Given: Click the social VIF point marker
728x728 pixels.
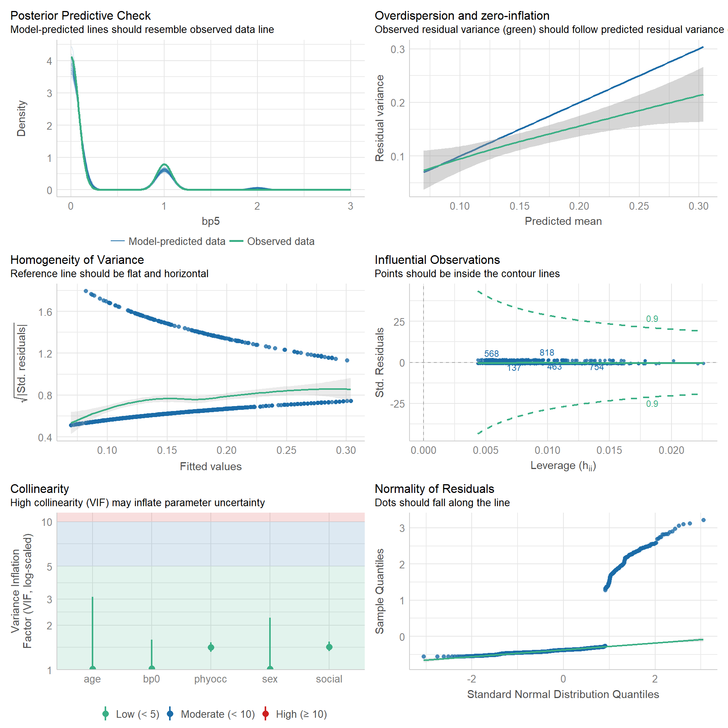Looking at the screenshot, I should [x=329, y=647].
